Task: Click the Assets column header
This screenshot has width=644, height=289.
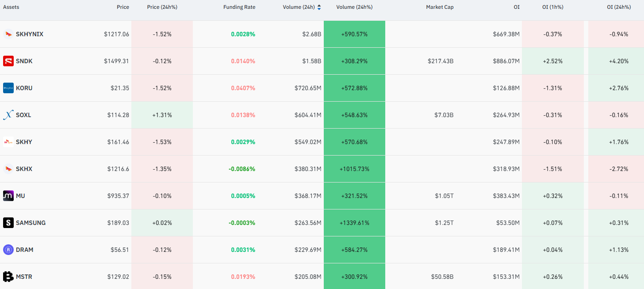Action: tap(11, 7)
